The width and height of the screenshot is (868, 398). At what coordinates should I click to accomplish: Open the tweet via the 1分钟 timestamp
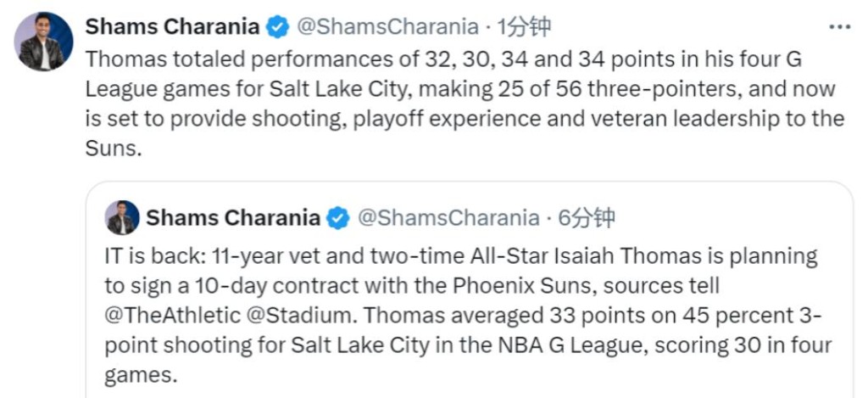pos(524,26)
